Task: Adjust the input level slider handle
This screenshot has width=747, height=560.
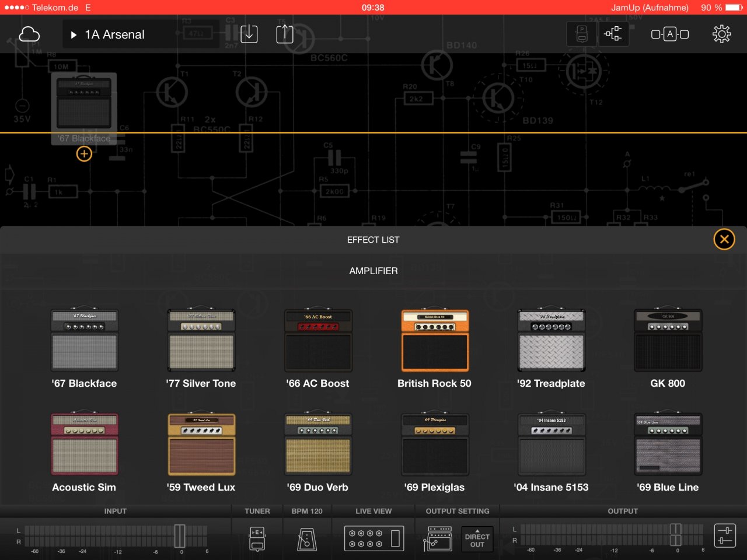Action: click(x=180, y=536)
